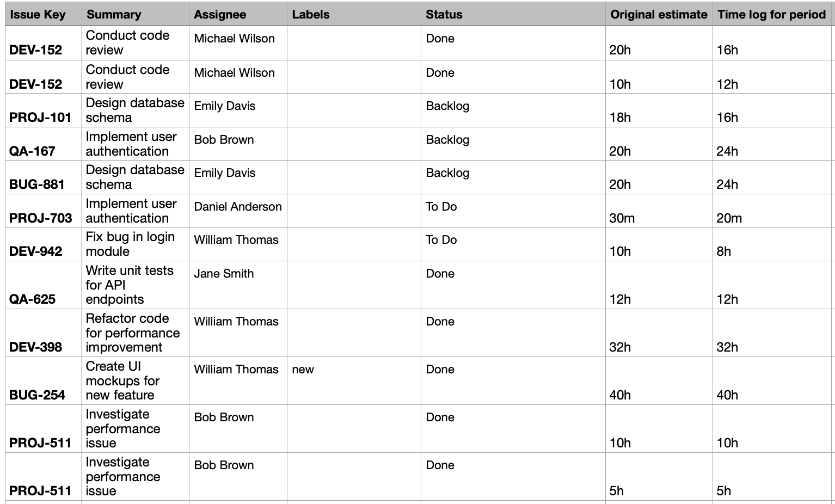
Task: Select the Jane Smith assignee cell
Action: pyautogui.click(x=224, y=274)
